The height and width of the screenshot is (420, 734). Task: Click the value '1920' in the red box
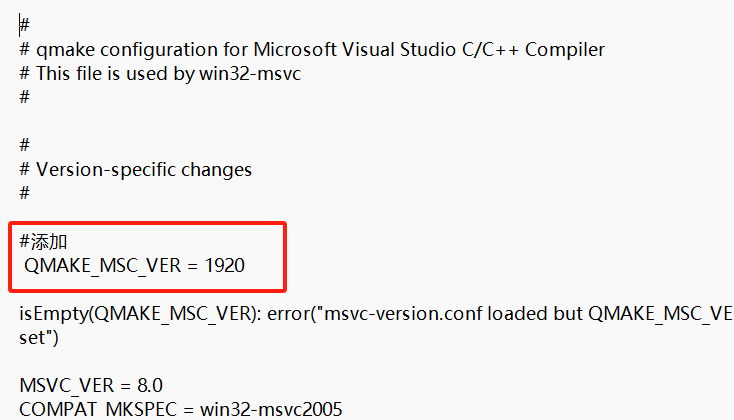pyautogui.click(x=225, y=265)
